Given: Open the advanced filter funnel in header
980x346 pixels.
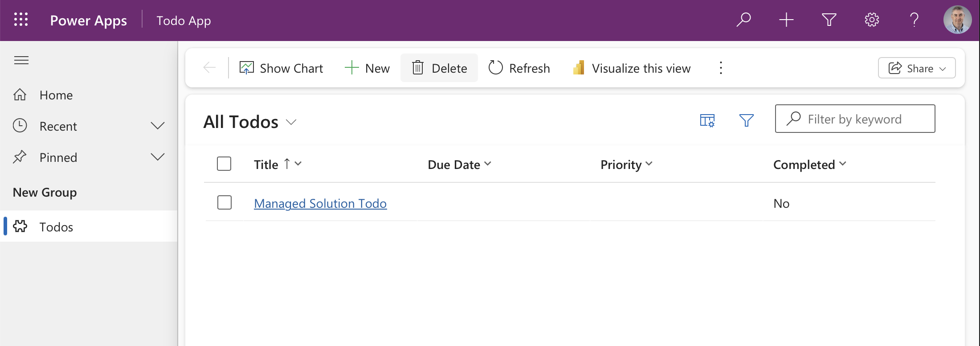Looking at the screenshot, I should coord(829,20).
